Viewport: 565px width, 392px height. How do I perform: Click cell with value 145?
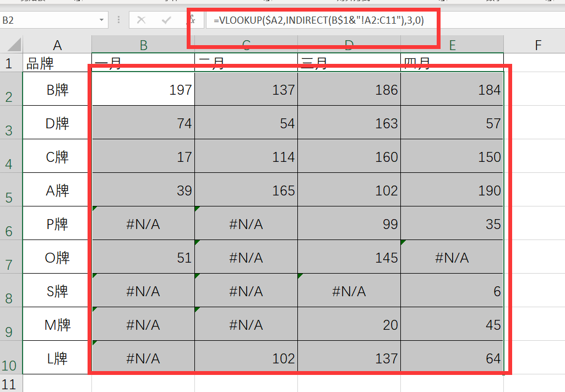click(x=349, y=257)
